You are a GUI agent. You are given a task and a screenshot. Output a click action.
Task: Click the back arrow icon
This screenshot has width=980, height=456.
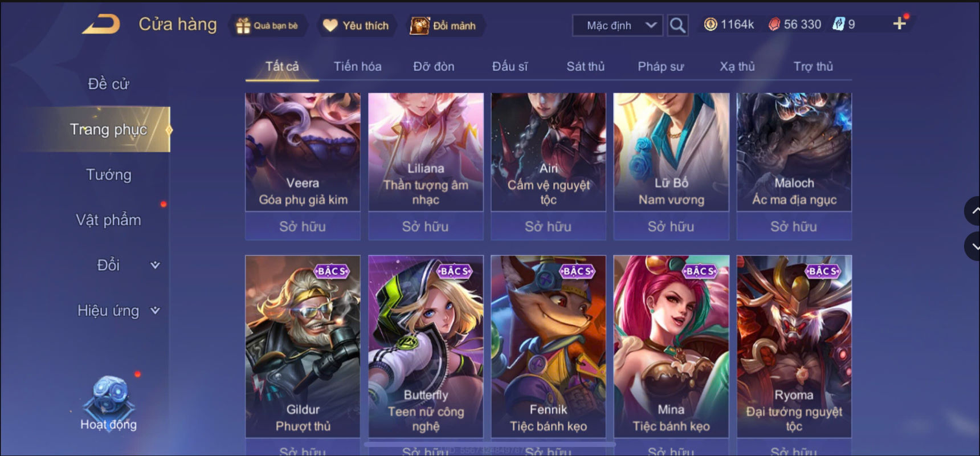click(101, 25)
